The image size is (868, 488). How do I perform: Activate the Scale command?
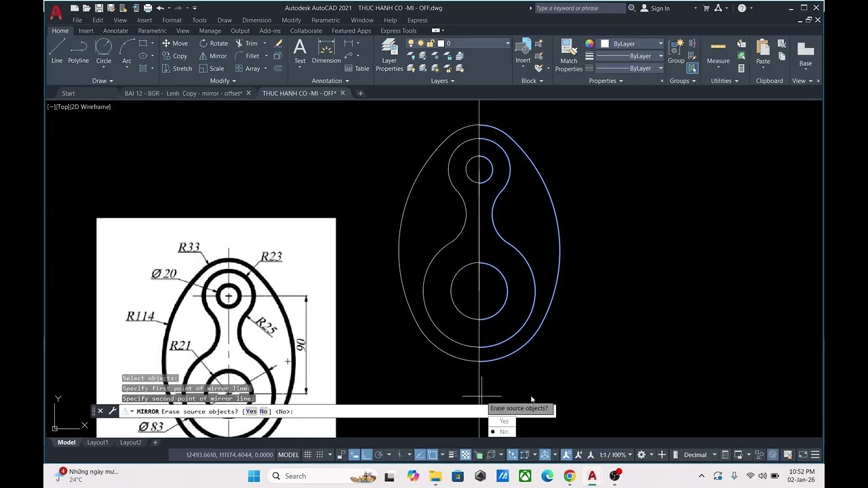tap(212, 68)
